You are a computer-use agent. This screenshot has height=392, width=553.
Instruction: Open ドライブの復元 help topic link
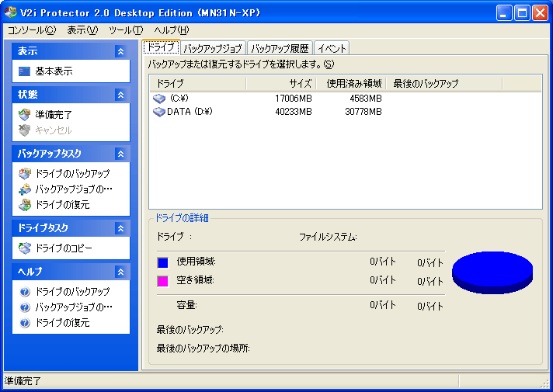(x=62, y=323)
